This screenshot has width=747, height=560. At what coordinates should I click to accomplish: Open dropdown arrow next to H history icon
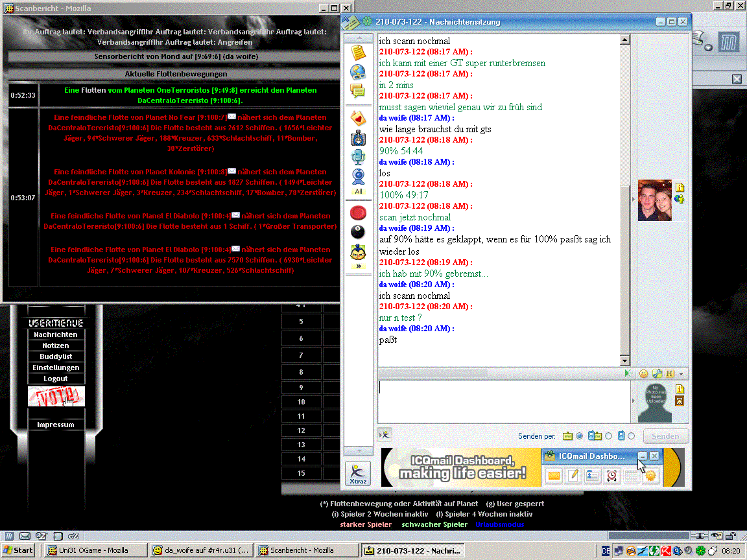682,374
